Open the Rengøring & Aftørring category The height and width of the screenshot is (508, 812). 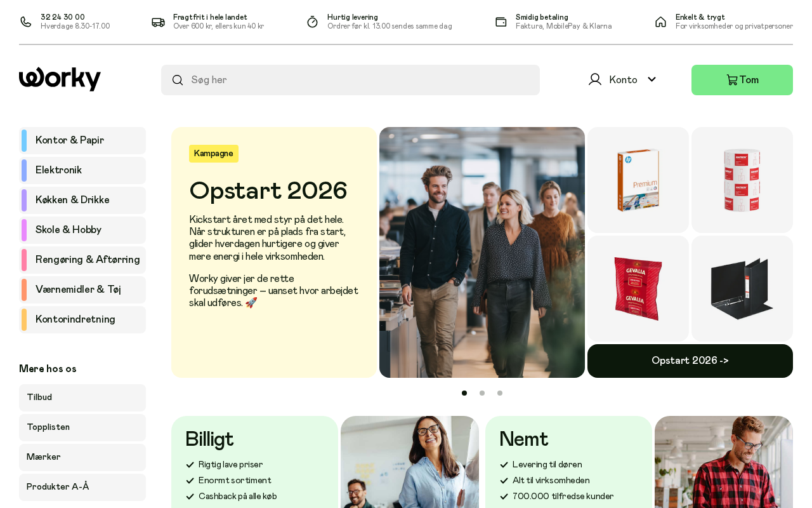(x=82, y=260)
